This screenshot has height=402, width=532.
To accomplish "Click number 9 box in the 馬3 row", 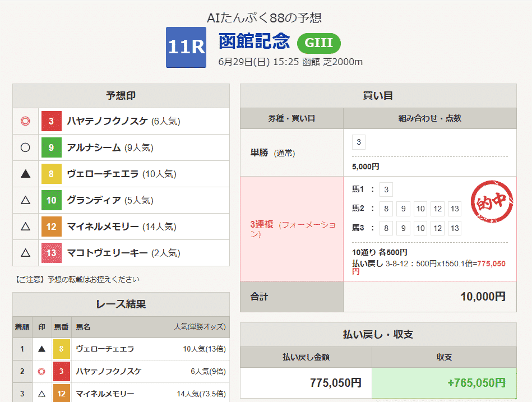I will point(403,228).
